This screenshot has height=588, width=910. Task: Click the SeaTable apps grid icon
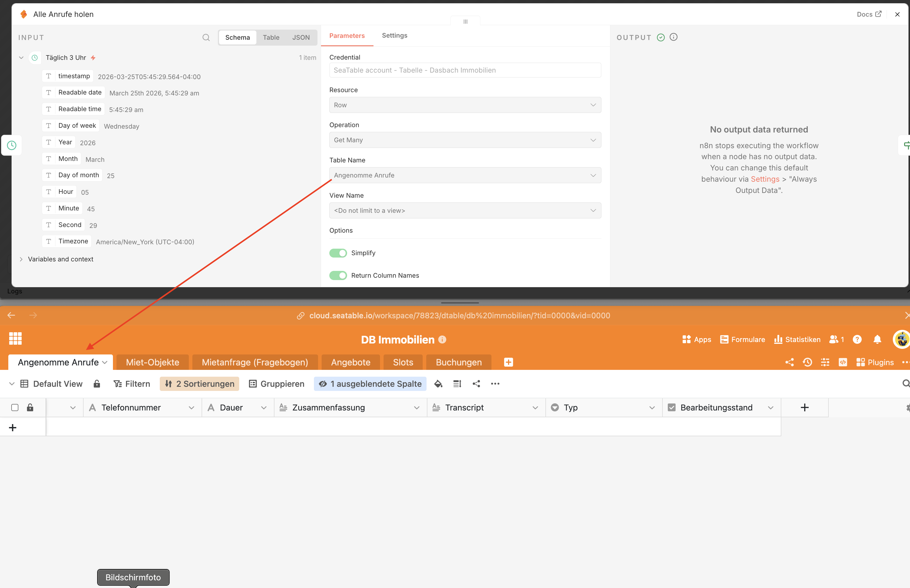(15, 338)
